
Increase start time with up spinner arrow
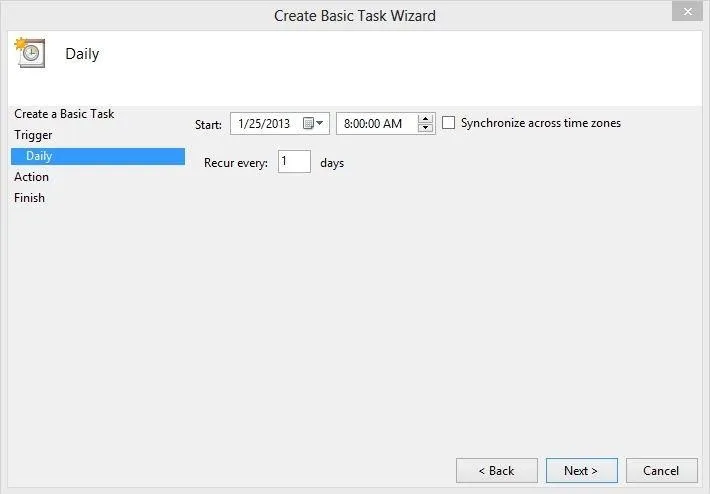[x=425, y=119]
